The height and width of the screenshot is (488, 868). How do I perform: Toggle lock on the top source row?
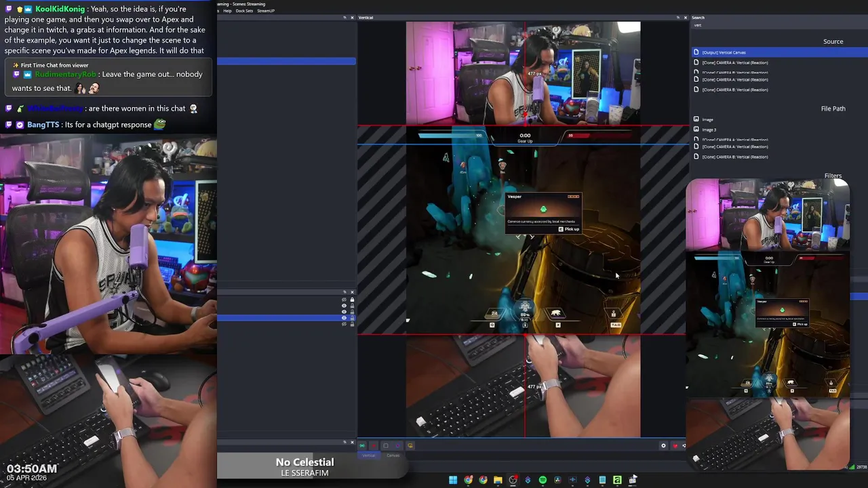[x=352, y=300]
